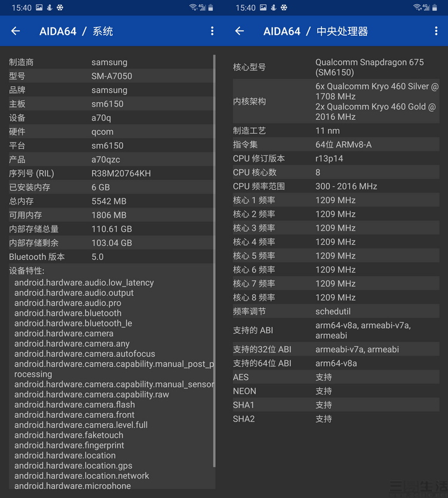448x498 pixels.
Task: Select the 总内存 5542 MB row
Action: tap(111, 201)
